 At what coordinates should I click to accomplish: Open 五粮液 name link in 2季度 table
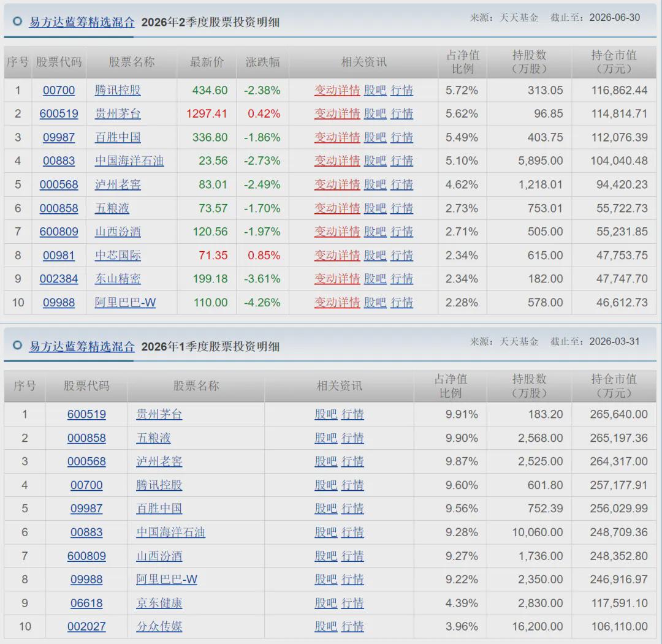click(112, 208)
